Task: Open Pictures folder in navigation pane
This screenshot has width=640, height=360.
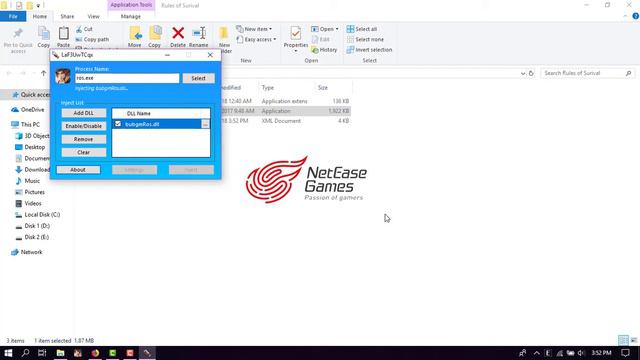Action: point(30,192)
